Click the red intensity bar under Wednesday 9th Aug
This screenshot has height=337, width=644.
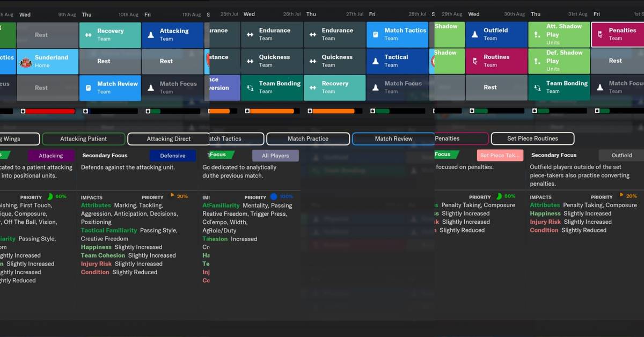tap(49, 111)
